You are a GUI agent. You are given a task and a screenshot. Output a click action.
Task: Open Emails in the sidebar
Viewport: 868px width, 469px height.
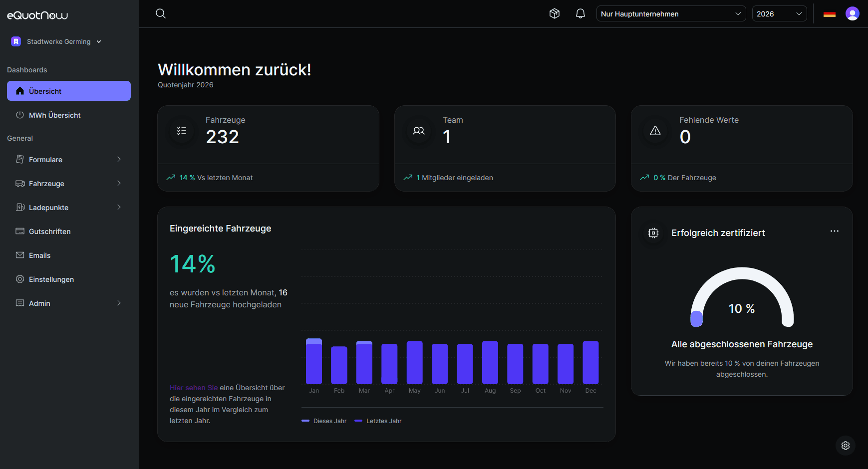pyautogui.click(x=69, y=255)
